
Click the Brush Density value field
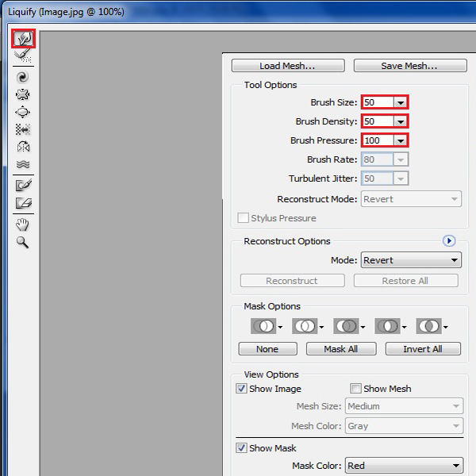[x=378, y=121]
